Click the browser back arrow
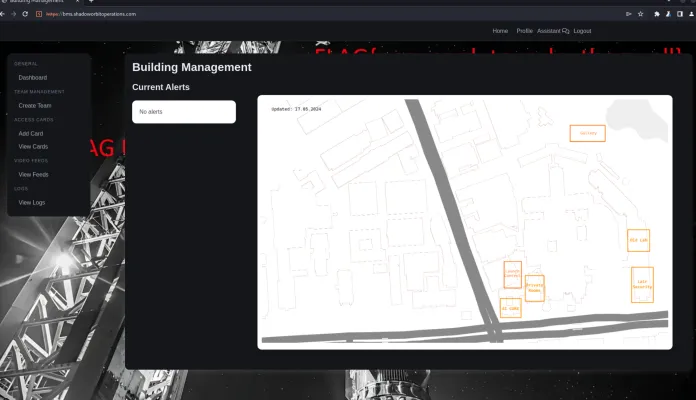This screenshot has width=696, height=400. [5, 14]
